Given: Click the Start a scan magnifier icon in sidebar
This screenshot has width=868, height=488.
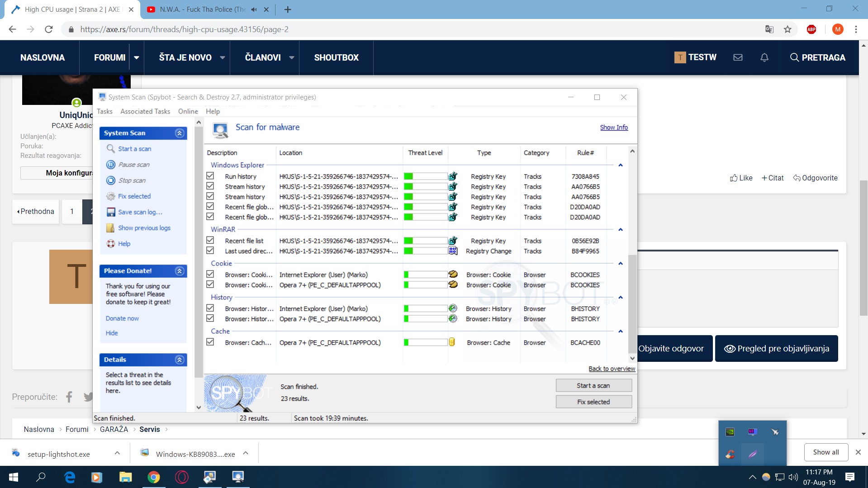Looking at the screenshot, I should [x=110, y=148].
